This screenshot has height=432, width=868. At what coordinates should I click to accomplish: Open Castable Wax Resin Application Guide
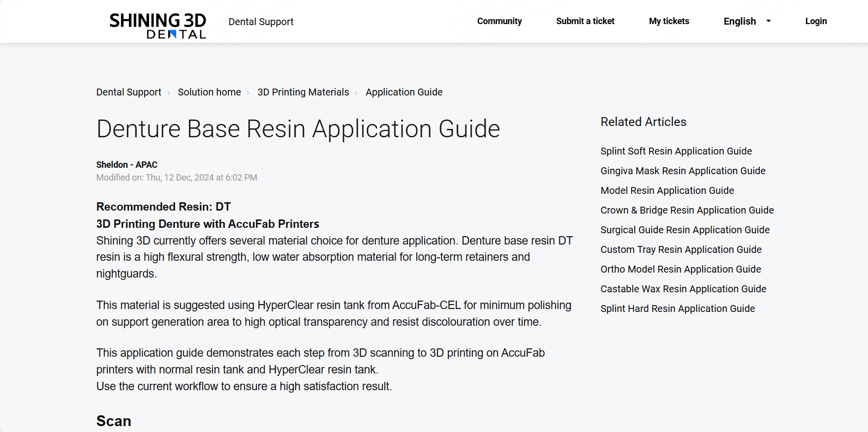[x=683, y=289]
